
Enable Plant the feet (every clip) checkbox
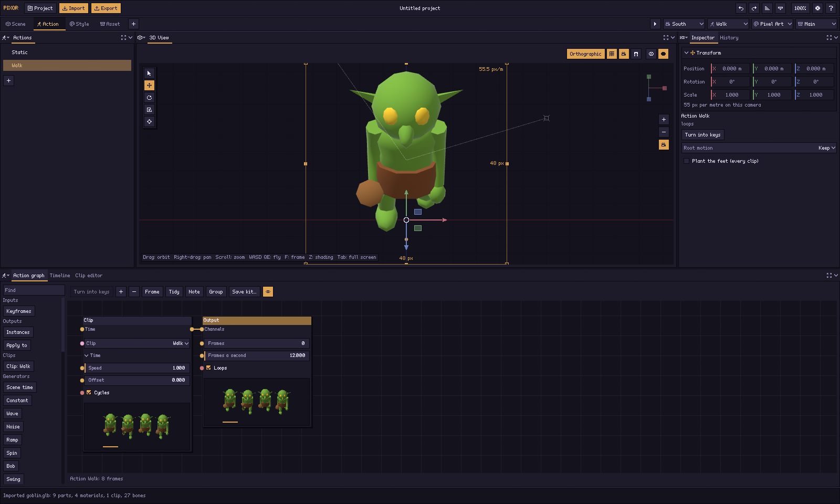(686, 161)
